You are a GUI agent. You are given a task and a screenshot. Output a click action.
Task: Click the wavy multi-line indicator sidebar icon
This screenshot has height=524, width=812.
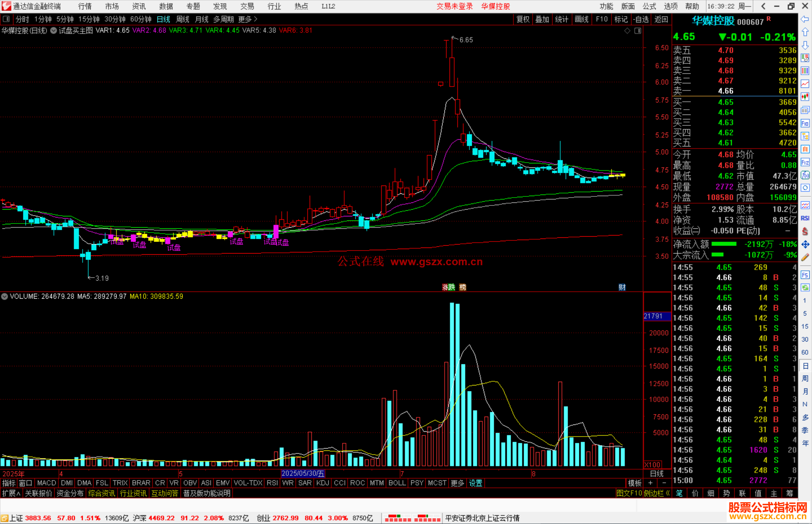pos(805,205)
